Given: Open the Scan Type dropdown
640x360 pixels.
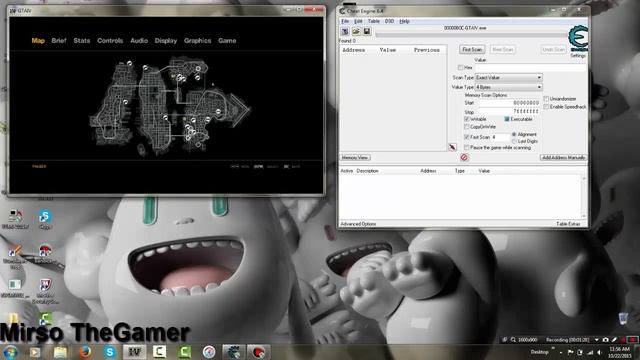Looking at the screenshot, I should coord(509,78).
